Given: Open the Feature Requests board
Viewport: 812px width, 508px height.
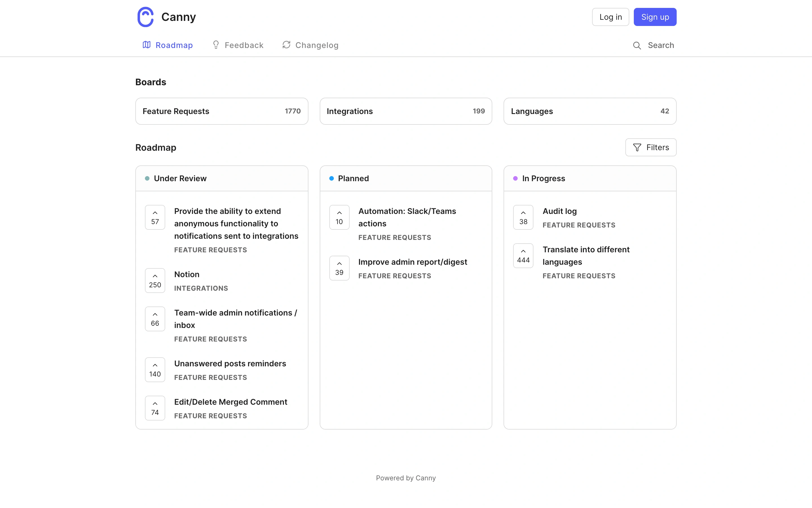Looking at the screenshot, I should tap(221, 111).
